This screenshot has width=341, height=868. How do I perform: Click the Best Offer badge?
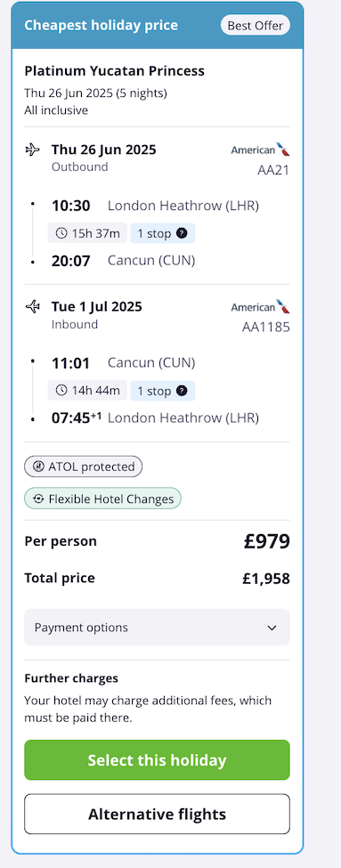coord(256,26)
